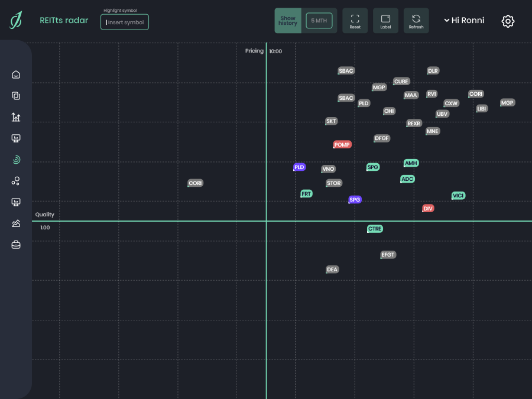Toggle the Show history button

[x=288, y=21]
